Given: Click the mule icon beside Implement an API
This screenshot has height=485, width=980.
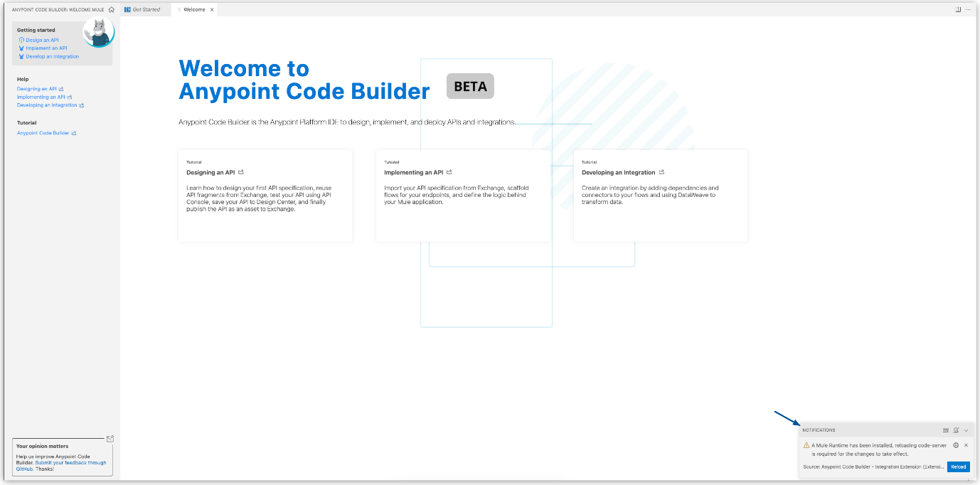Looking at the screenshot, I should [21, 48].
